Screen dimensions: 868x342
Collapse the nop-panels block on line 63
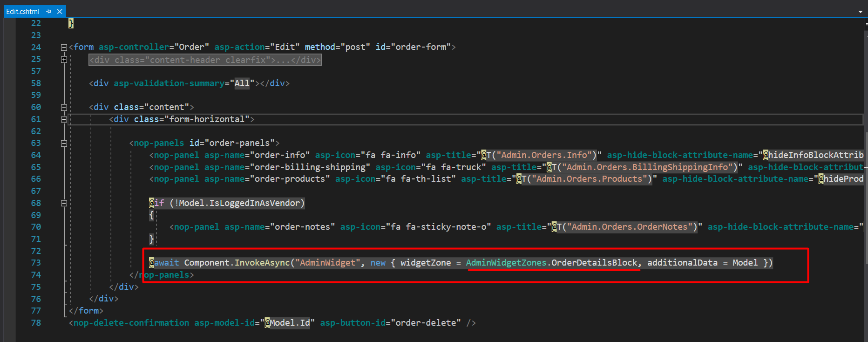(x=64, y=143)
